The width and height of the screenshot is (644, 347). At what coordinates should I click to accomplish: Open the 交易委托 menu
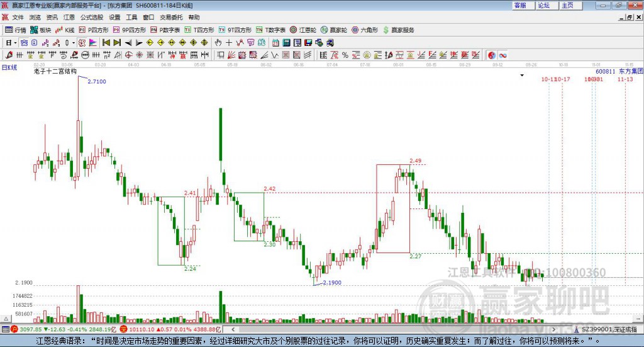tap(171, 17)
